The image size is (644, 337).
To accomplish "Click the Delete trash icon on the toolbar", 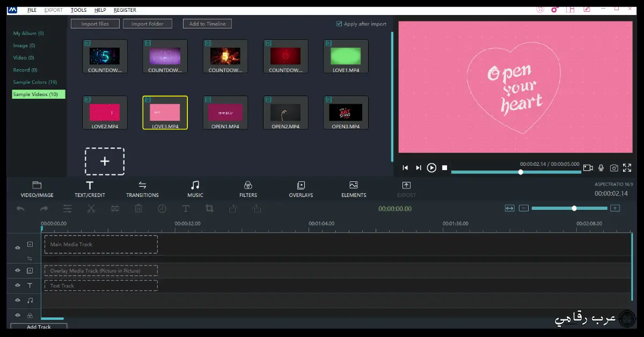I will 138,209.
